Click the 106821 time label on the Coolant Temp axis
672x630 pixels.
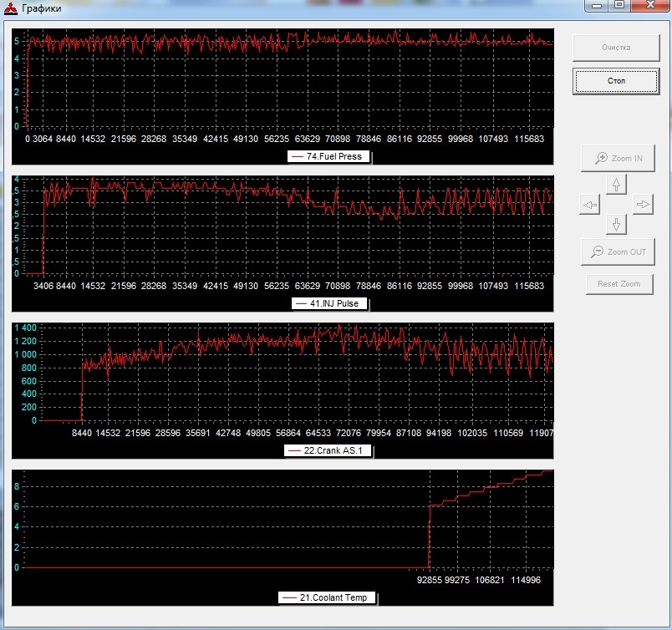click(x=490, y=580)
